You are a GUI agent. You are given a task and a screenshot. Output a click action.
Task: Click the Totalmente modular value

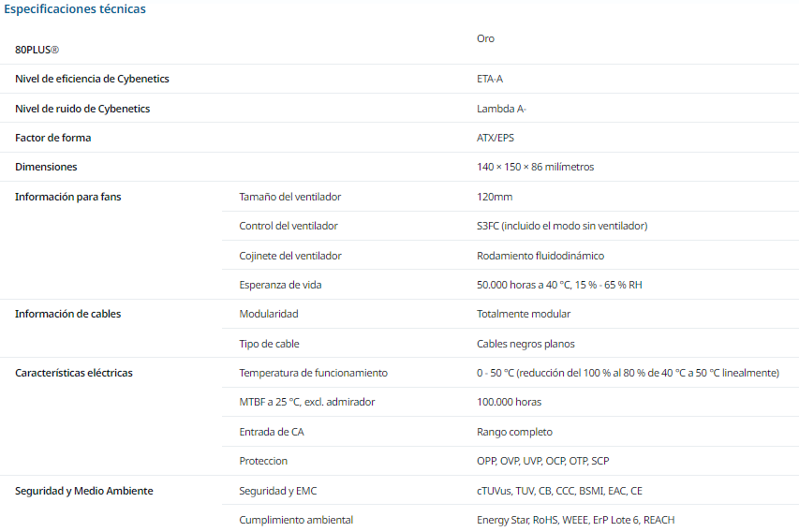(x=524, y=314)
